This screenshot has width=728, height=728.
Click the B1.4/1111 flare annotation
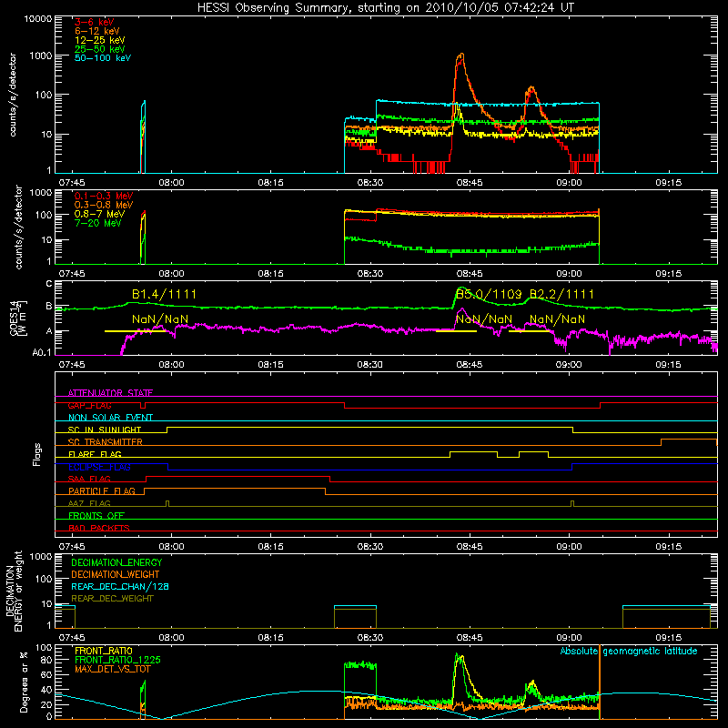coord(164,294)
